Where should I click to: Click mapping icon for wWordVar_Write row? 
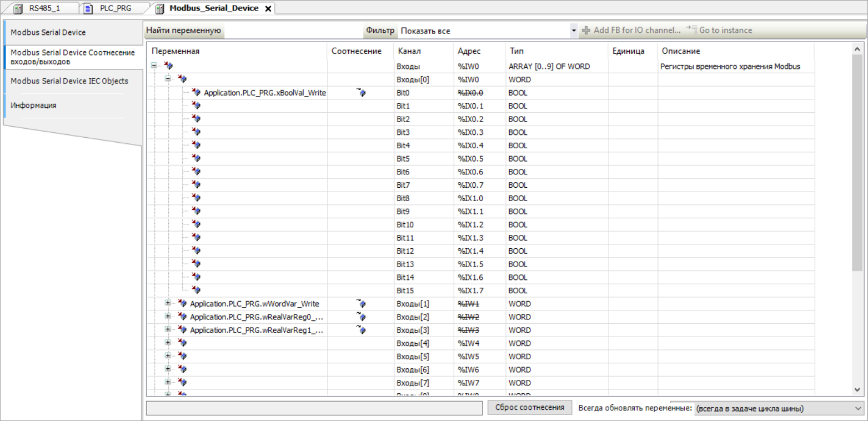(361, 304)
